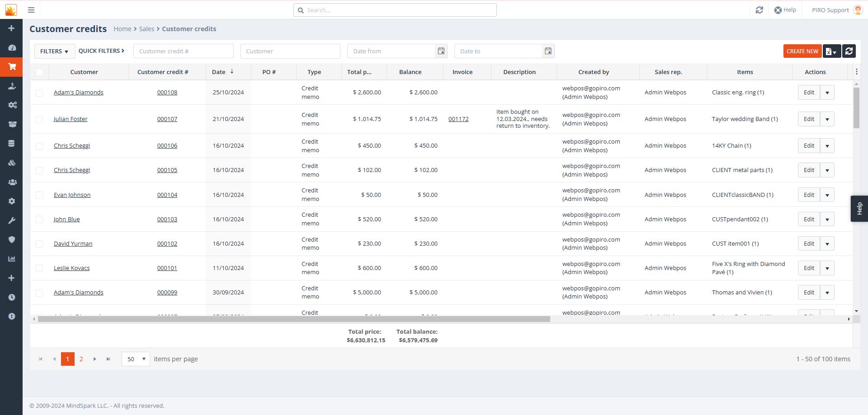
Task: Click the reports chart sidebar icon
Action: [12, 259]
